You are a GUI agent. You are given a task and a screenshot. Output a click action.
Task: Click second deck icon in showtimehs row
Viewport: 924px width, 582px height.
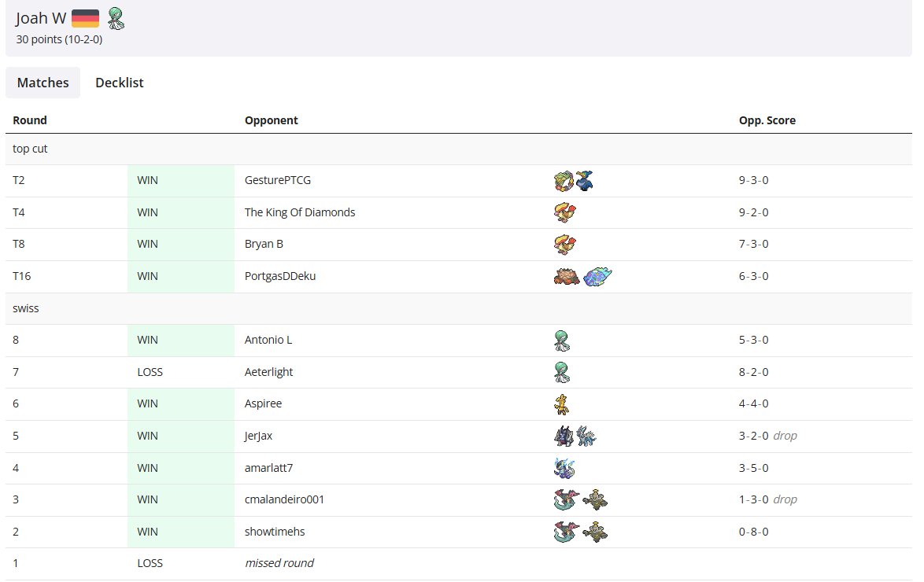[595, 532]
